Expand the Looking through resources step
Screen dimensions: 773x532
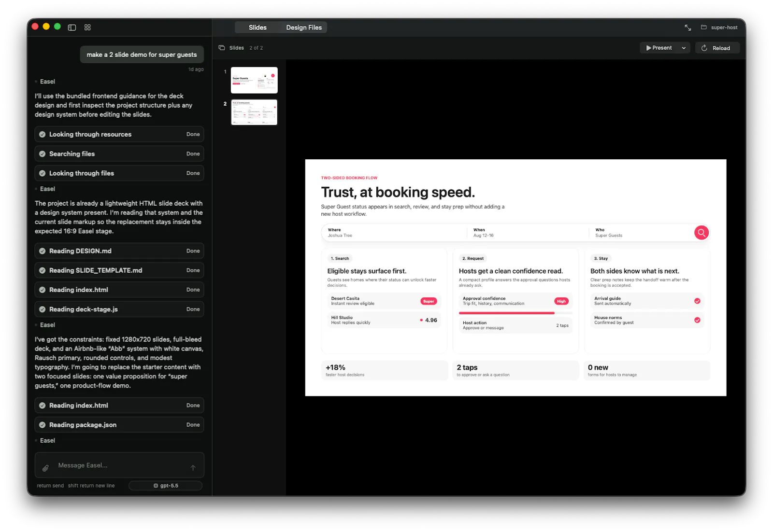[119, 134]
